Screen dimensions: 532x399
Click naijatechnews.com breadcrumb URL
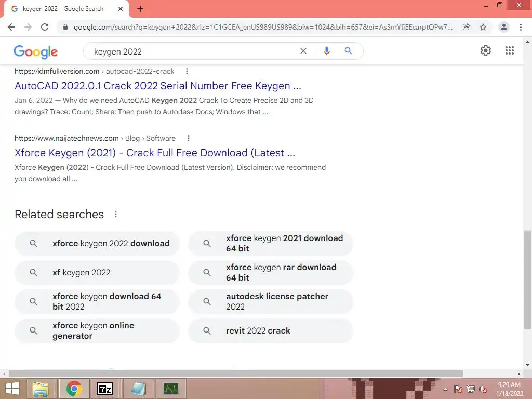coord(95,138)
